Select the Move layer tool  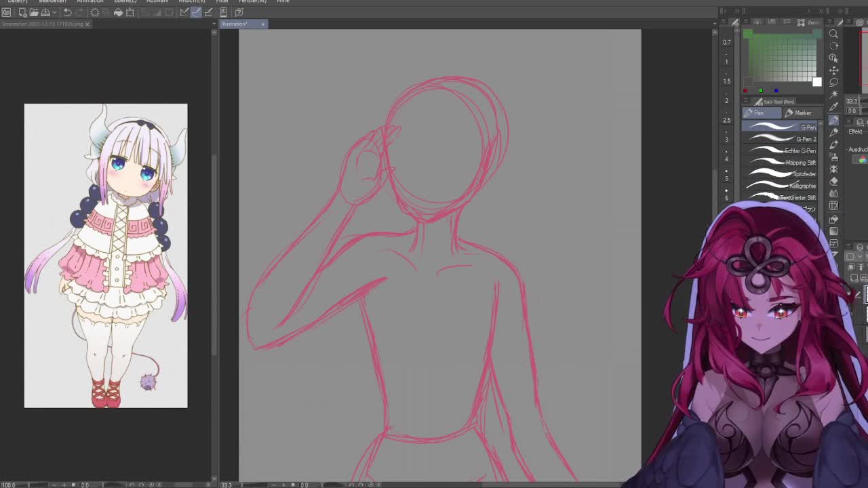(x=833, y=70)
